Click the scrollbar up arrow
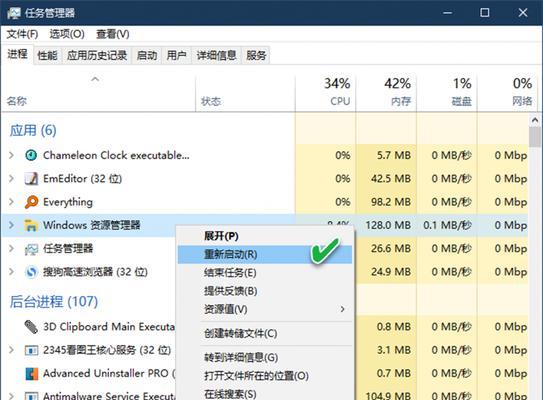Viewport: 543px width, 400px height. tap(535, 121)
